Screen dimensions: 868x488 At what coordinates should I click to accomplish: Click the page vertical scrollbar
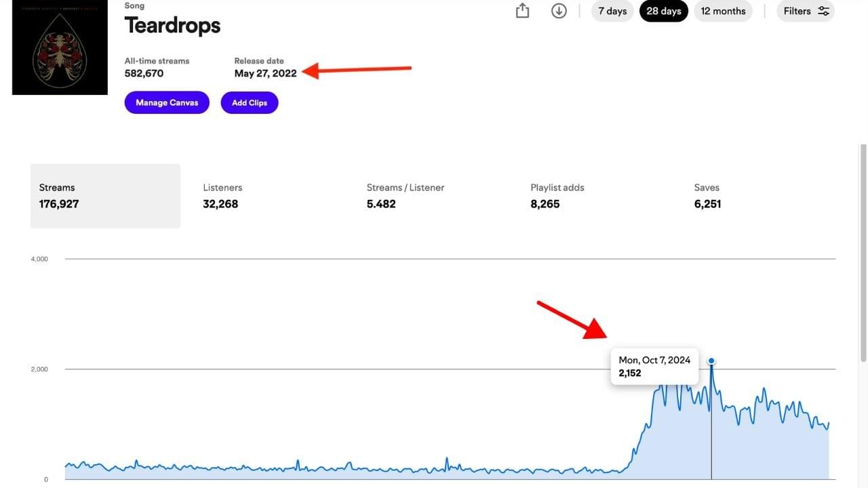tap(863, 252)
